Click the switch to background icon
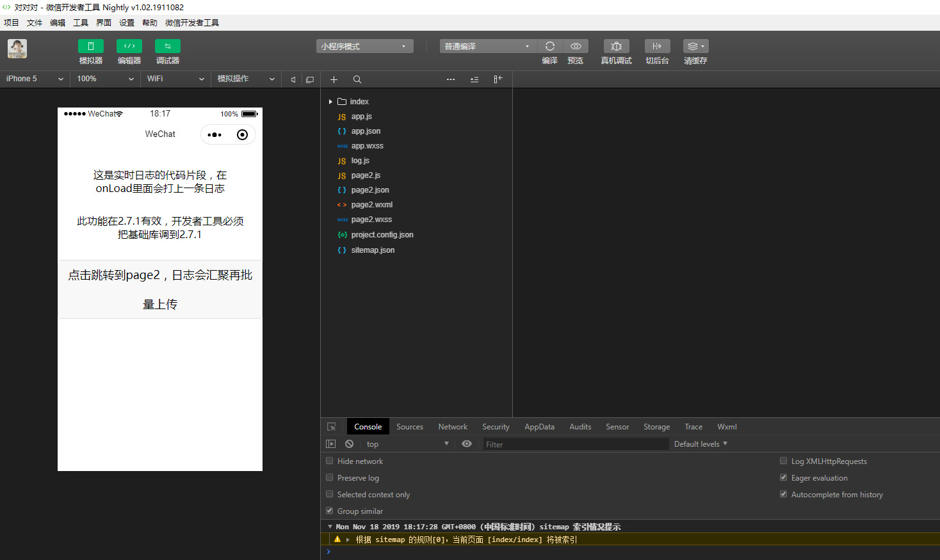 click(657, 46)
